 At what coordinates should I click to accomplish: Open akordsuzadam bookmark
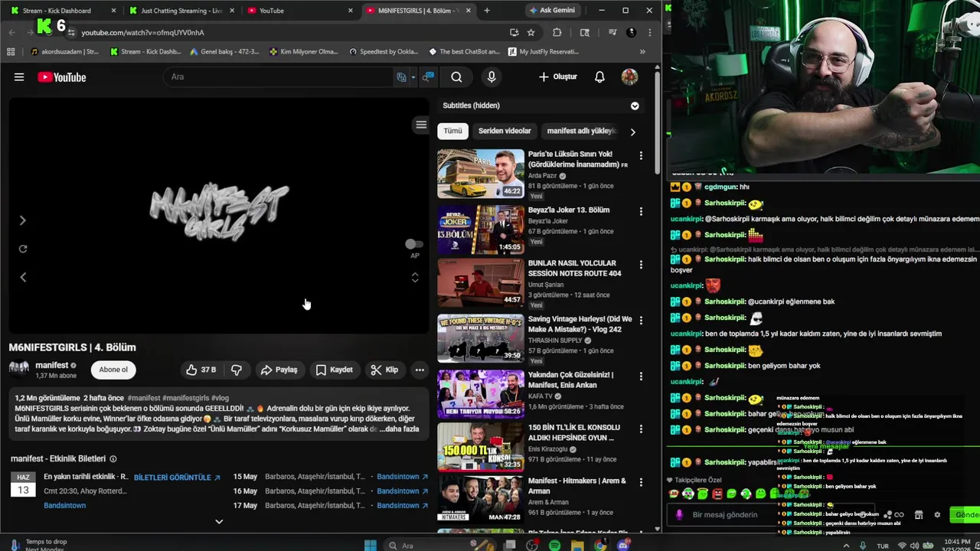64,52
